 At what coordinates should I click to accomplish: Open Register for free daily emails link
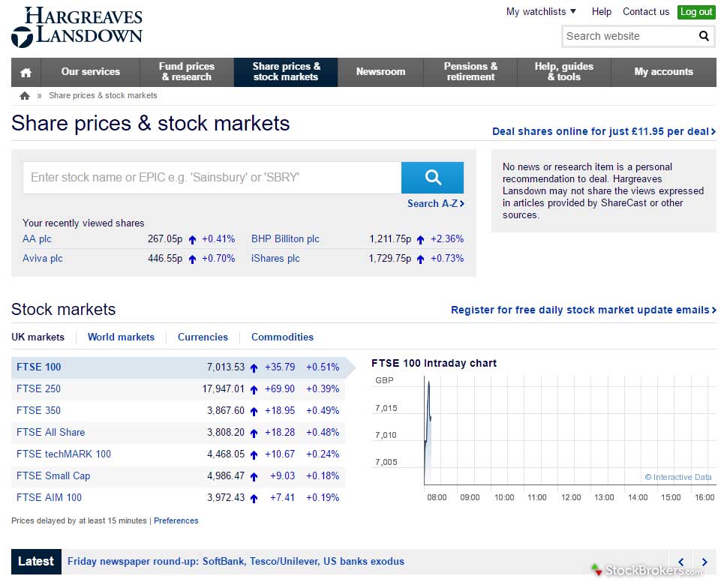(584, 310)
